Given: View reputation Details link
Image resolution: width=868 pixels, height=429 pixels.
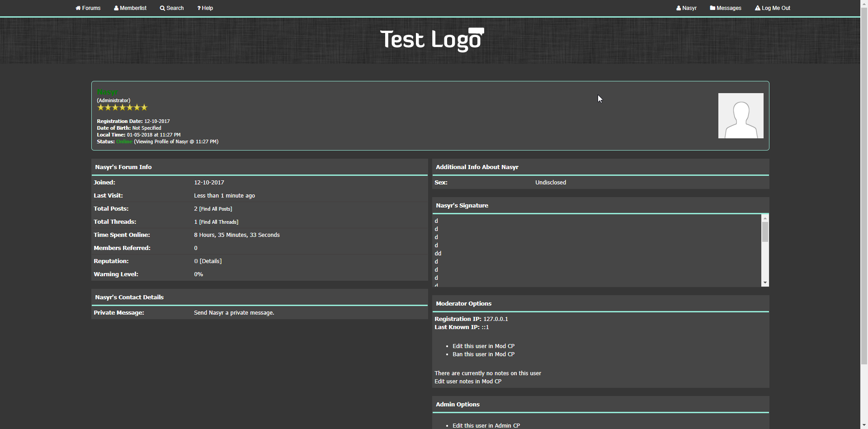Looking at the screenshot, I should (211, 261).
